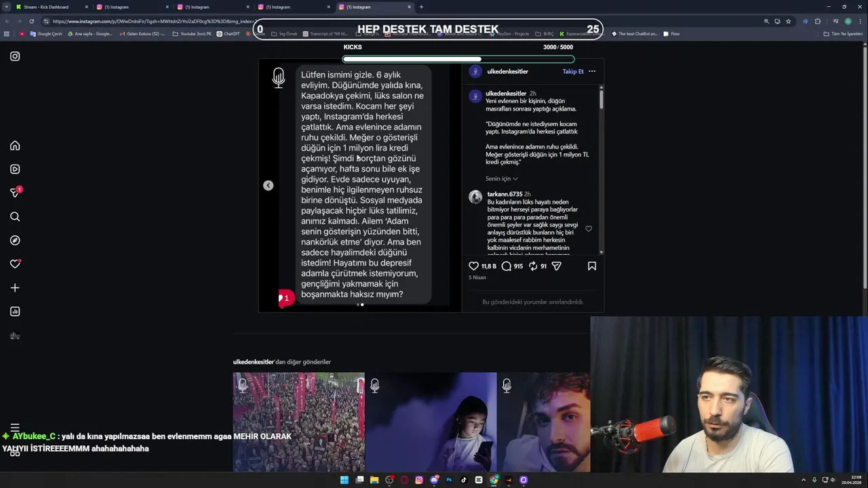Go back with browser back arrow

click(7, 21)
